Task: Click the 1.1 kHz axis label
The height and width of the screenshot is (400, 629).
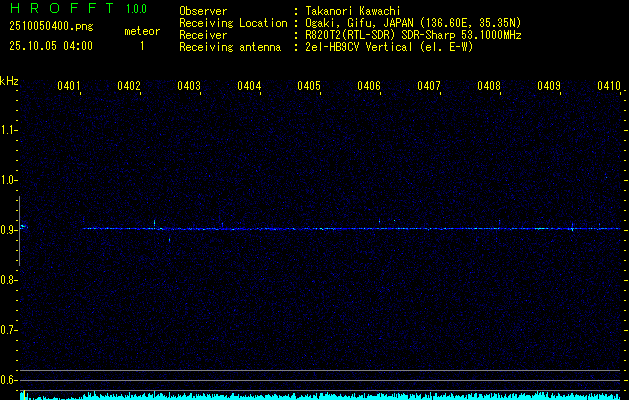Action: coord(9,129)
